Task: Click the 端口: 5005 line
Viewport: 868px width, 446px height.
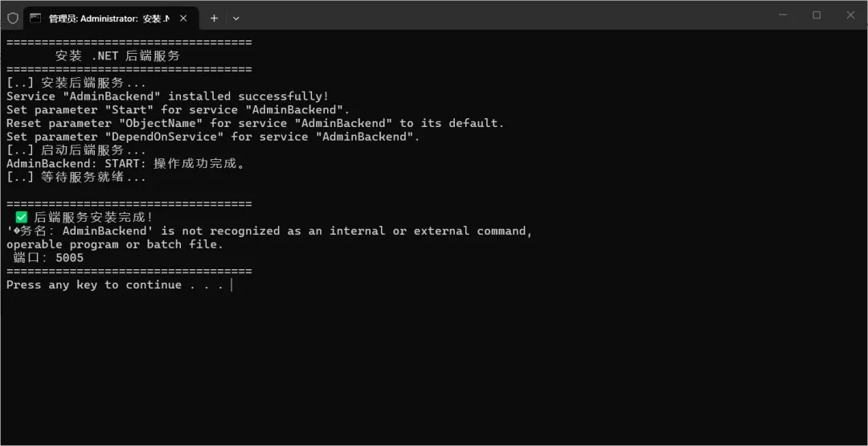Action: coord(48,258)
